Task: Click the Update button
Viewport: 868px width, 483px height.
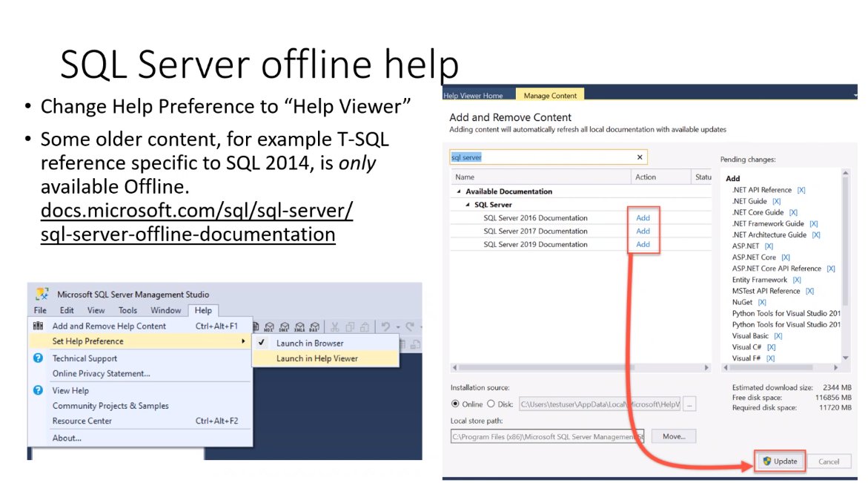Action: pyautogui.click(x=780, y=461)
